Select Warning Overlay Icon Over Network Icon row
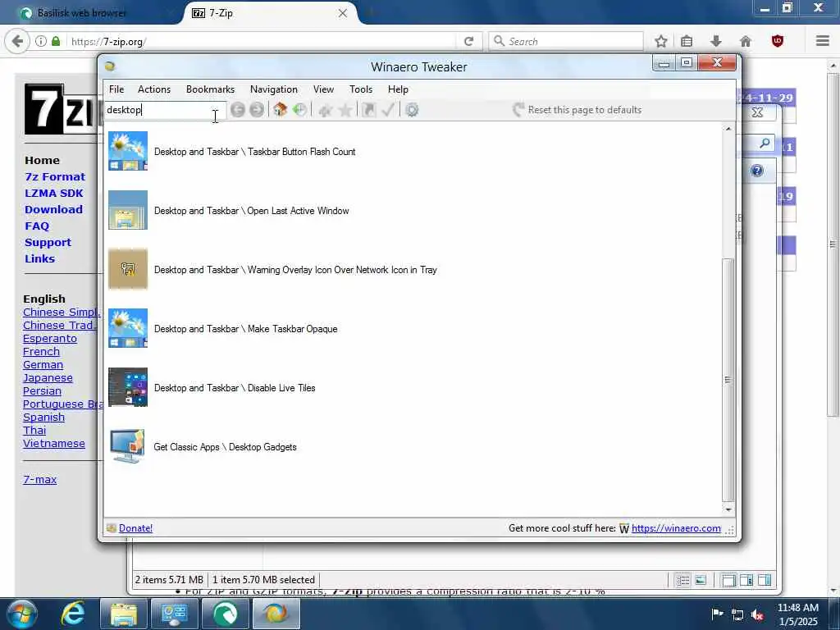Image resolution: width=840 pixels, height=630 pixels. coord(295,270)
